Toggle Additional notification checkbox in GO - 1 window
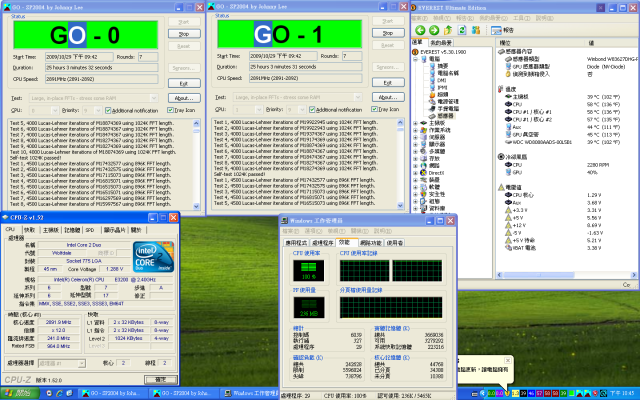The image size is (640, 400). [x=312, y=109]
